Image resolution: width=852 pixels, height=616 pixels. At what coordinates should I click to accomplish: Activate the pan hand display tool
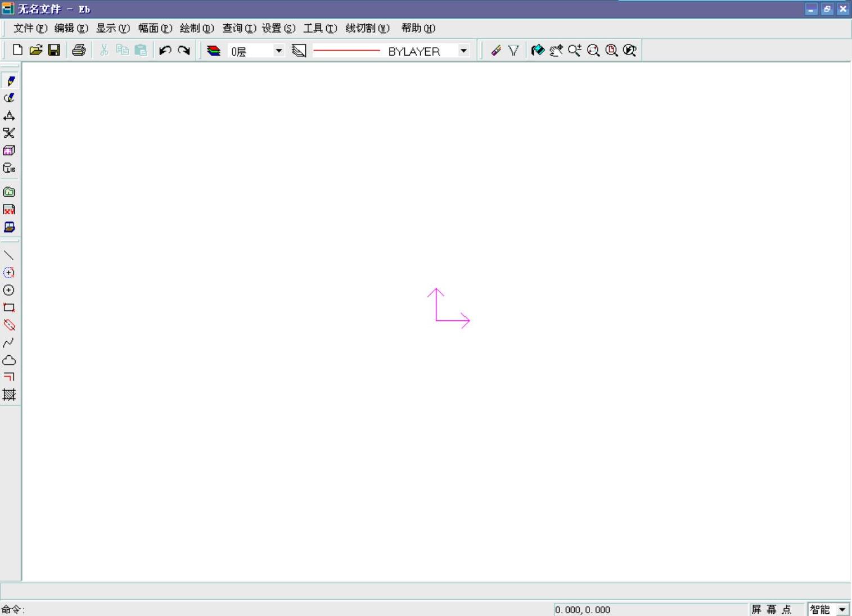pos(556,51)
